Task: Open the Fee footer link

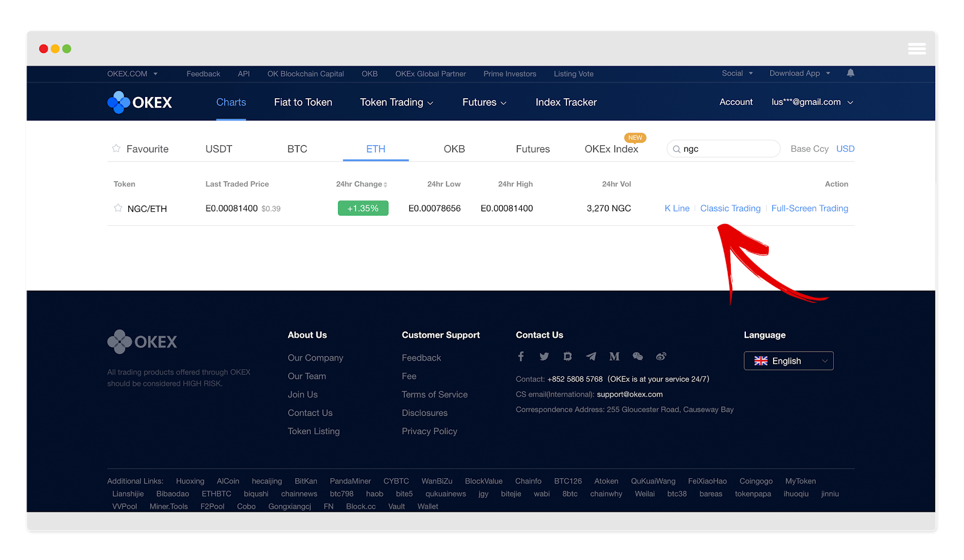Action: pyautogui.click(x=409, y=376)
